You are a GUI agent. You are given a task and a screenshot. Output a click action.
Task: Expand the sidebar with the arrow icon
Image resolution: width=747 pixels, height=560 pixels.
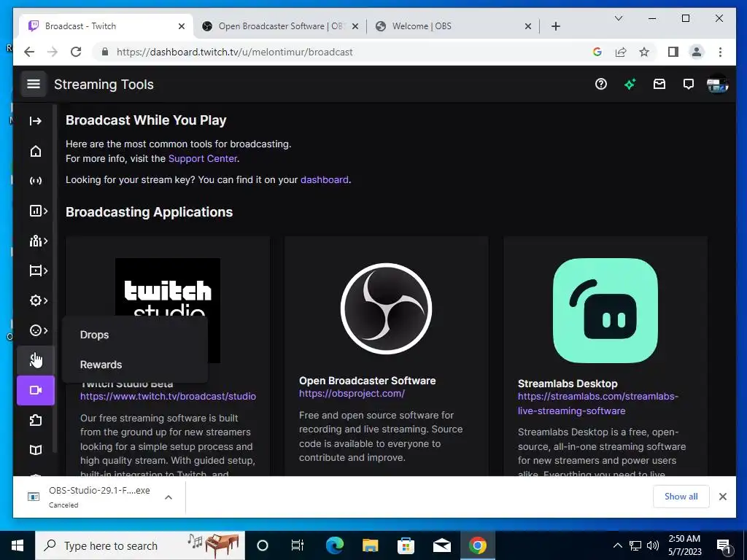[36, 121]
